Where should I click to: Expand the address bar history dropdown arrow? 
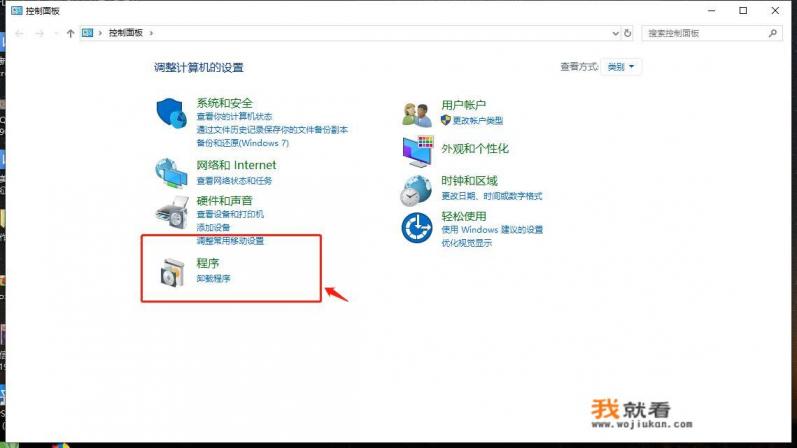(612, 33)
